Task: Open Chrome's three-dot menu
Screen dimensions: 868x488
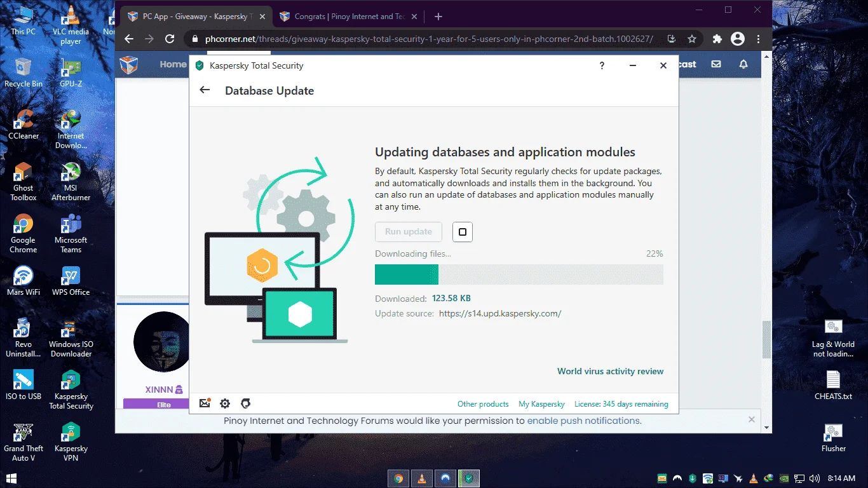Action: pyautogui.click(x=758, y=39)
